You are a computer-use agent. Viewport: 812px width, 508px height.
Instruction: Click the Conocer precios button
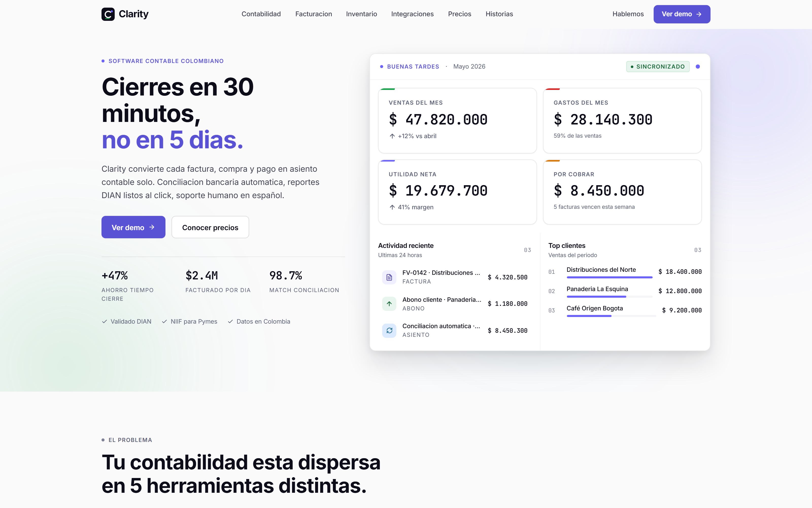tap(210, 227)
